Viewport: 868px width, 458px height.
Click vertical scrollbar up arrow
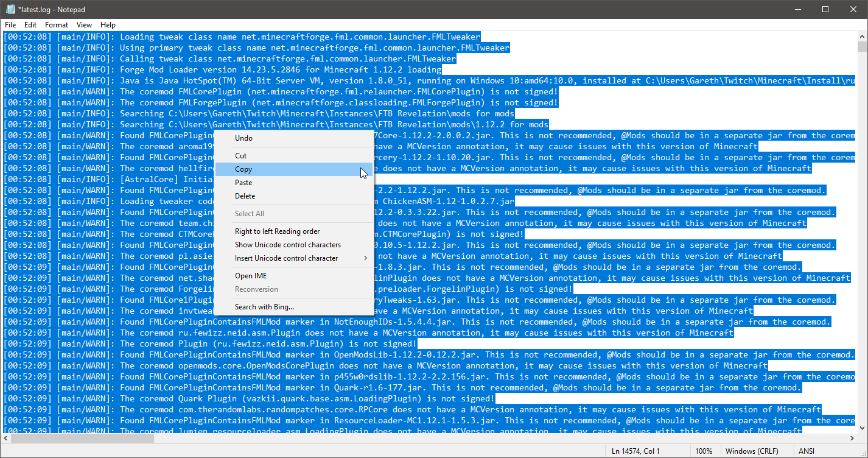pos(862,36)
